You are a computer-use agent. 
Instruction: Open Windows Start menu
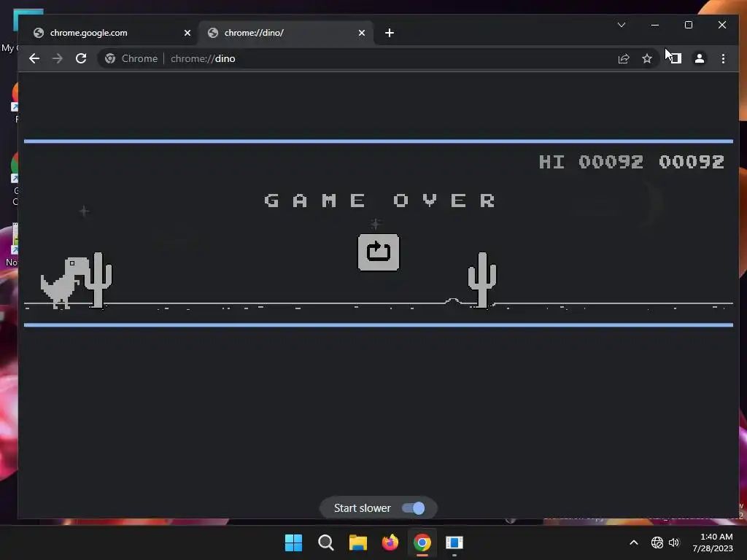coord(293,542)
